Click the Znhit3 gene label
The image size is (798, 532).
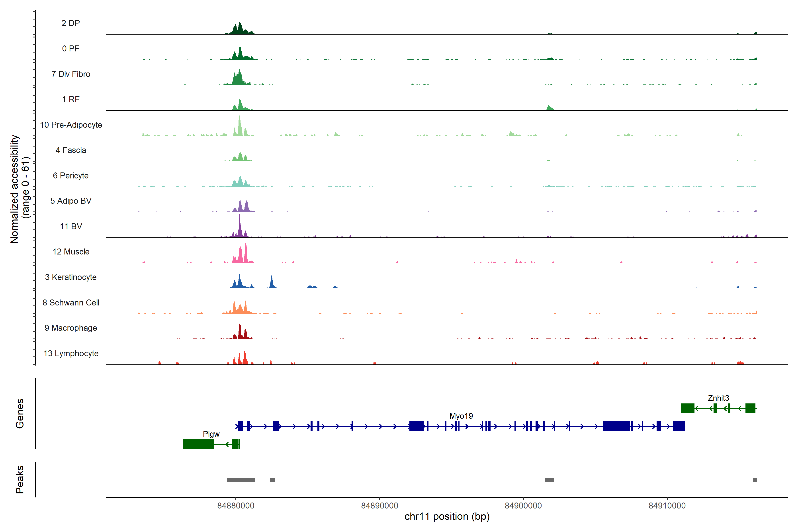point(718,398)
